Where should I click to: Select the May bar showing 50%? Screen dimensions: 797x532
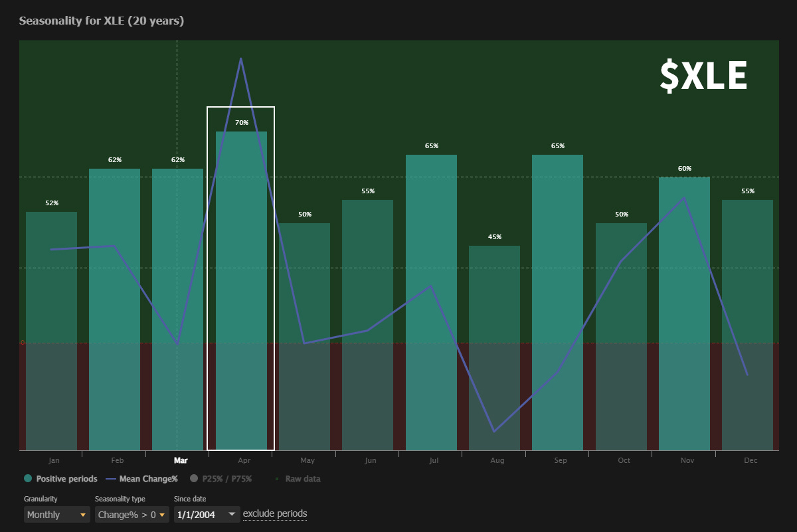[x=304, y=337]
